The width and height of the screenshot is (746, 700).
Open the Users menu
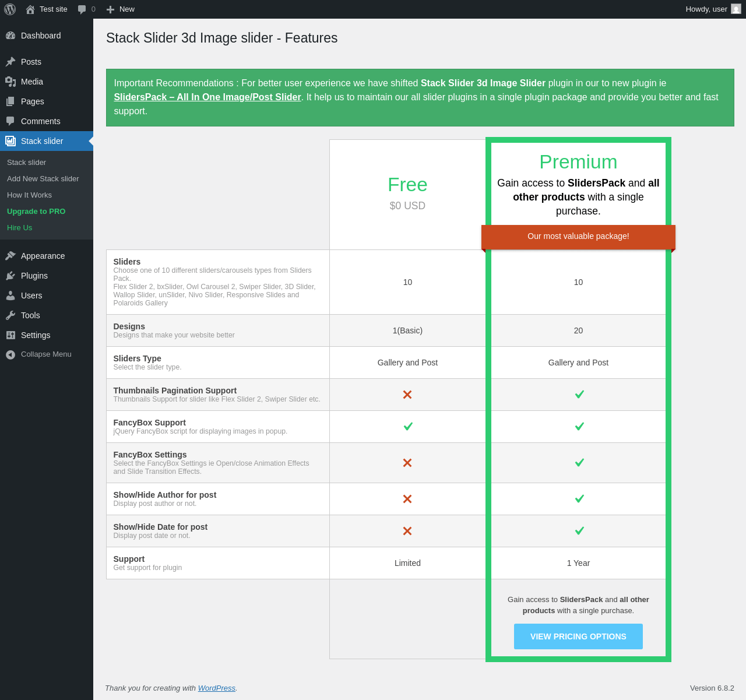tap(47, 296)
